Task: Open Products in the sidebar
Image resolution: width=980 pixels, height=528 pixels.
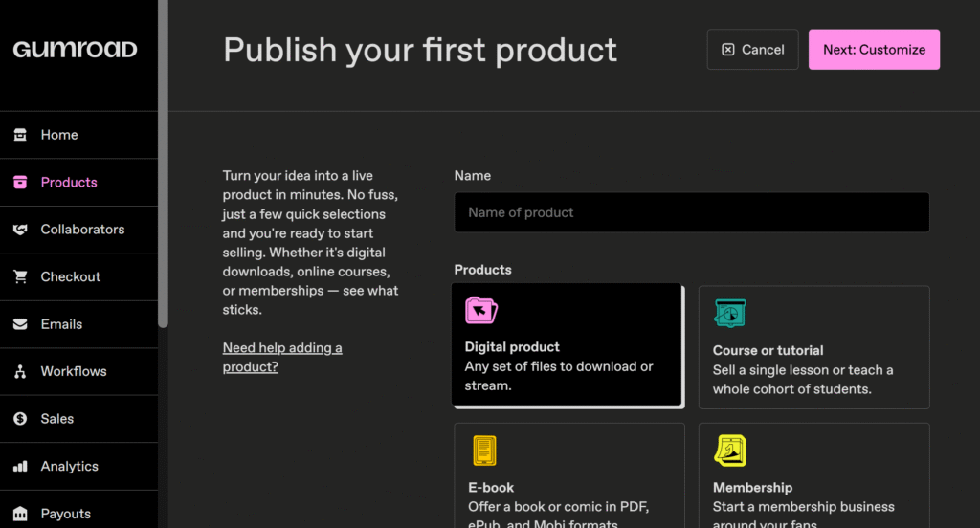Action: (x=78, y=182)
